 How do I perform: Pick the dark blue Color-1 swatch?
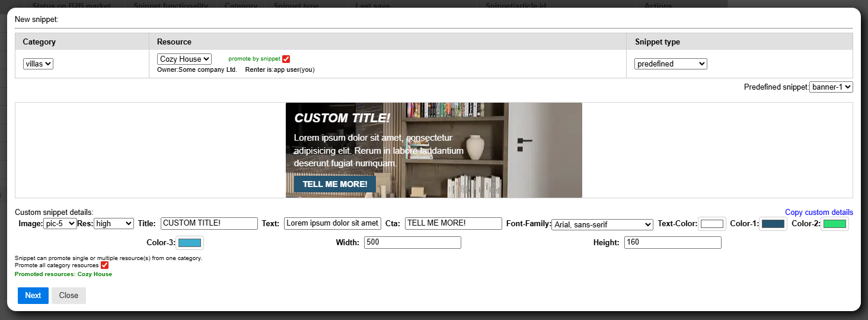[x=773, y=224]
